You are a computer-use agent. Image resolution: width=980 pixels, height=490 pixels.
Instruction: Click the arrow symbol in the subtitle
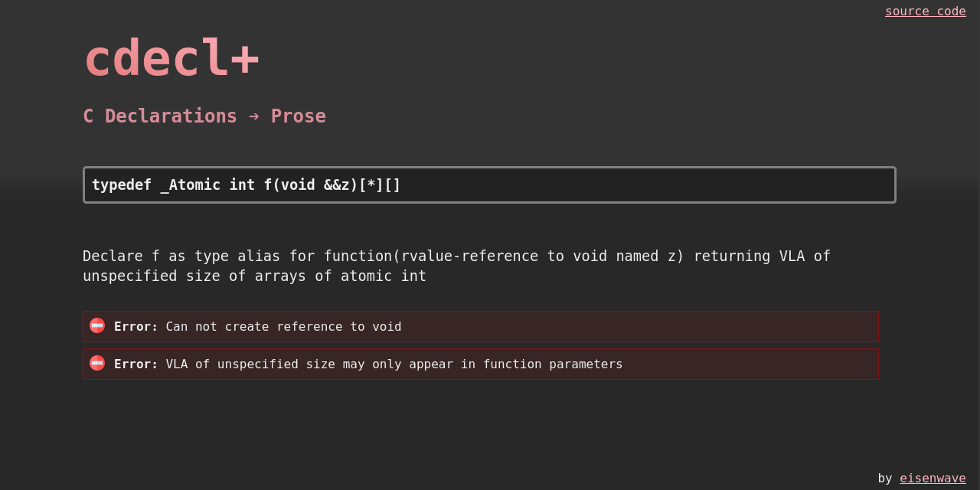coord(254,116)
